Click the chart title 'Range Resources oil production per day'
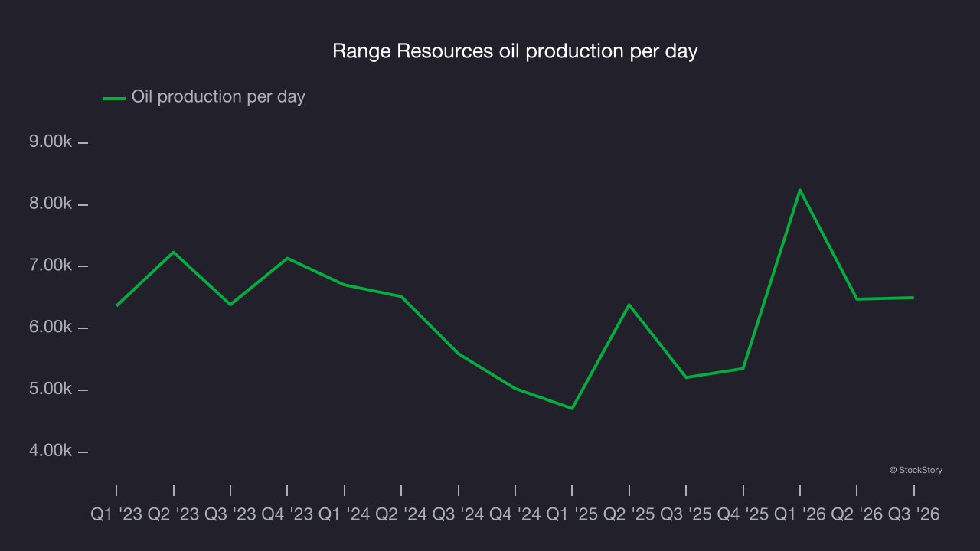Image resolution: width=980 pixels, height=551 pixels. point(515,51)
